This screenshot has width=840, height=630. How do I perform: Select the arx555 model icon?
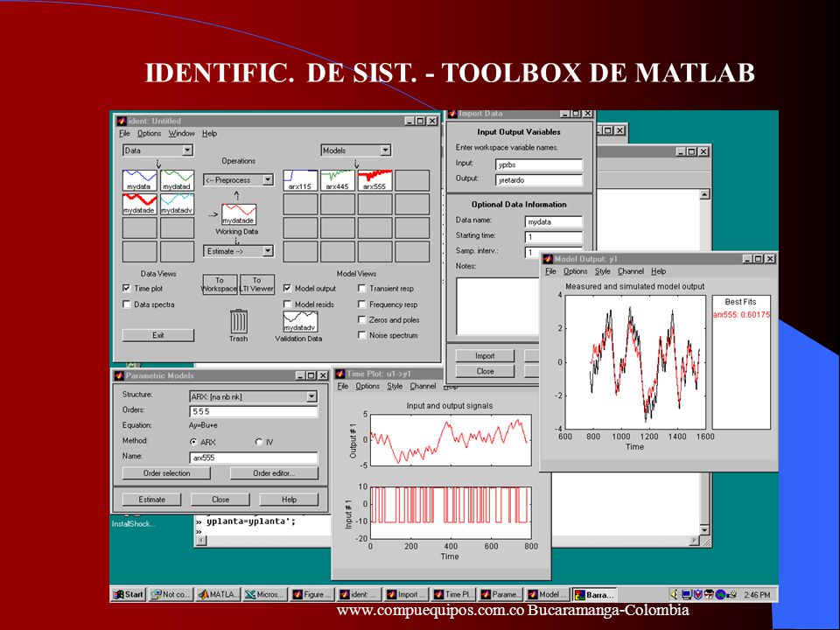point(374,180)
